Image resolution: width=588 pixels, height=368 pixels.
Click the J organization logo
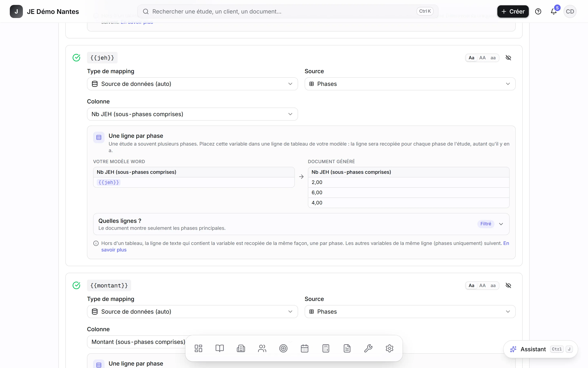coord(16,11)
